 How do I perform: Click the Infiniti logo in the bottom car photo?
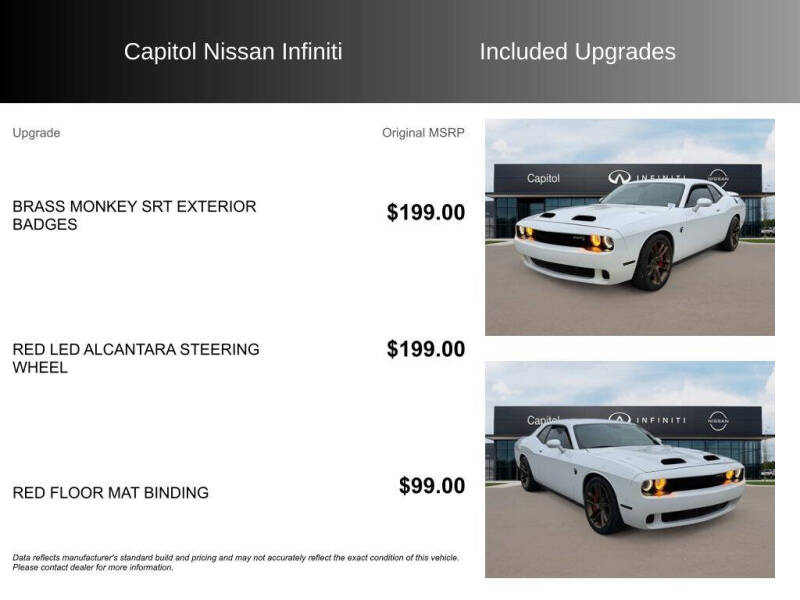point(620,420)
